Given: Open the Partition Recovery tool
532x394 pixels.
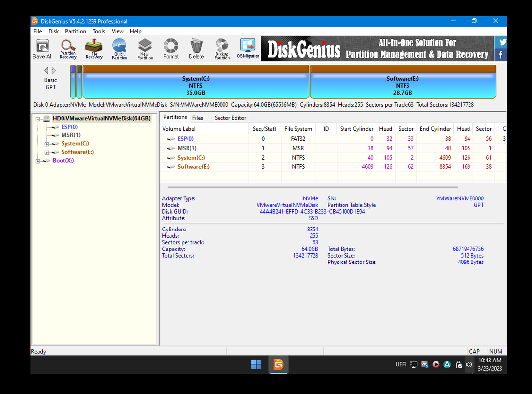Looking at the screenshot, I should point(68,49).
